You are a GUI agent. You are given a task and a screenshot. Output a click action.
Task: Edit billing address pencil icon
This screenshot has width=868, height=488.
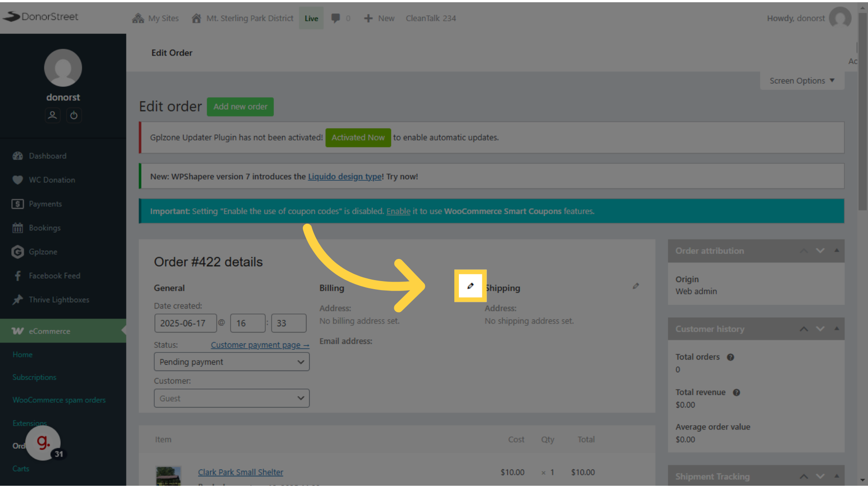470,286
